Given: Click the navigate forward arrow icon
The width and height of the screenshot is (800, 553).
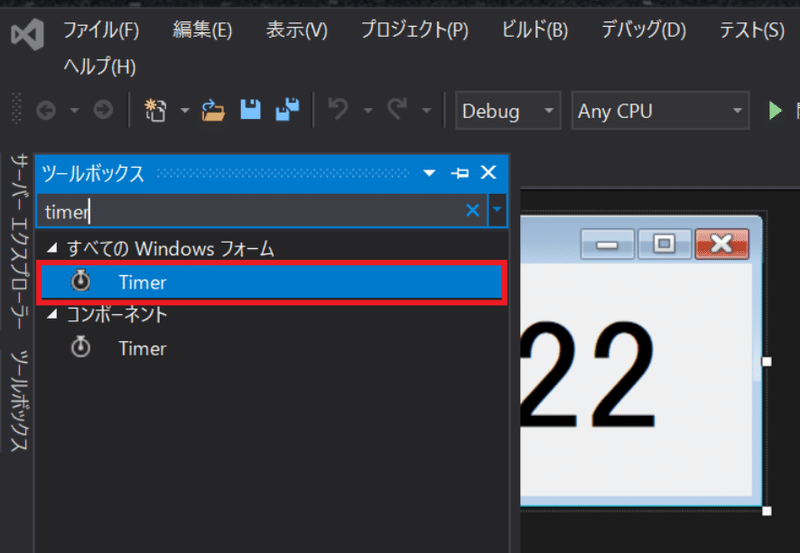Looking at the screenshot, I should click(x=103, y=110).
